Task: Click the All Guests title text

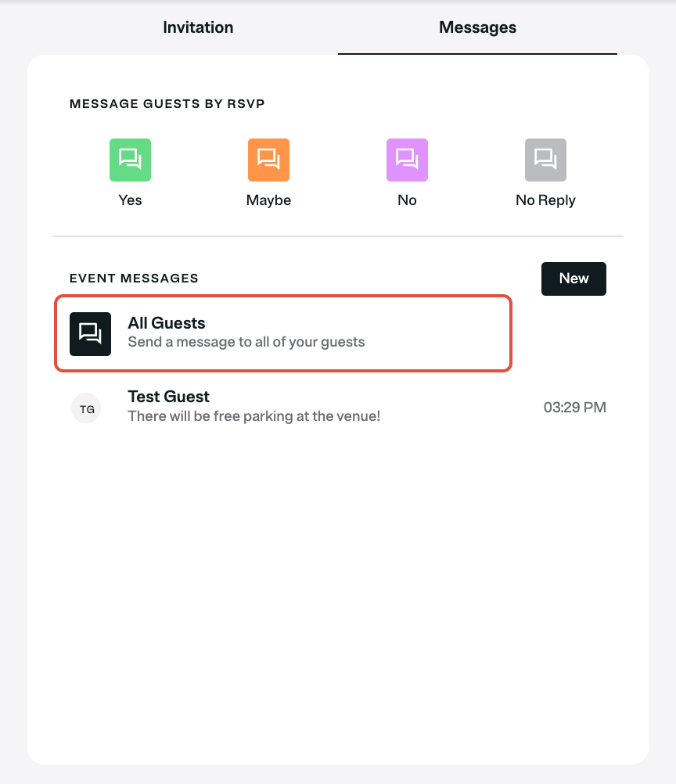Action: (167, 323)
